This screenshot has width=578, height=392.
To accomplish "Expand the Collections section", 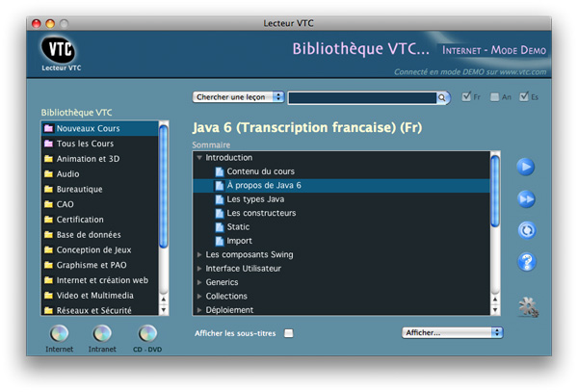I will 199,297.
